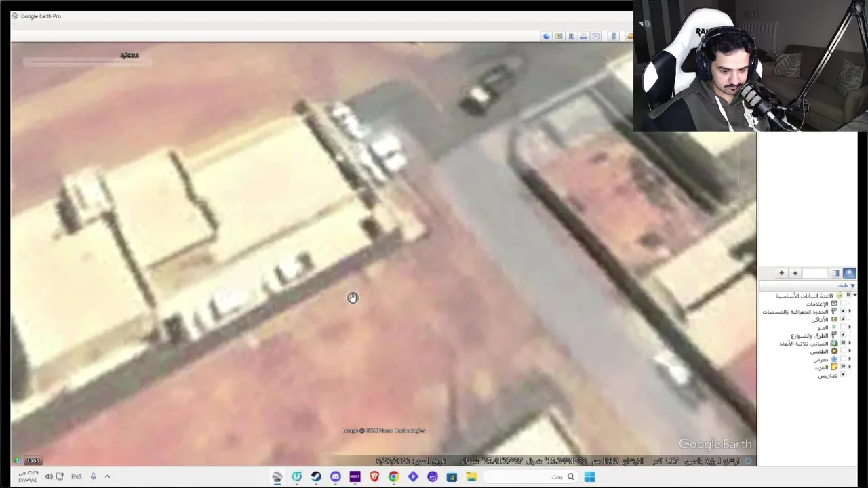This screenshot has height=488, width=868.
Task: Open Discord from the taskbar
Action: pos(335,476)
